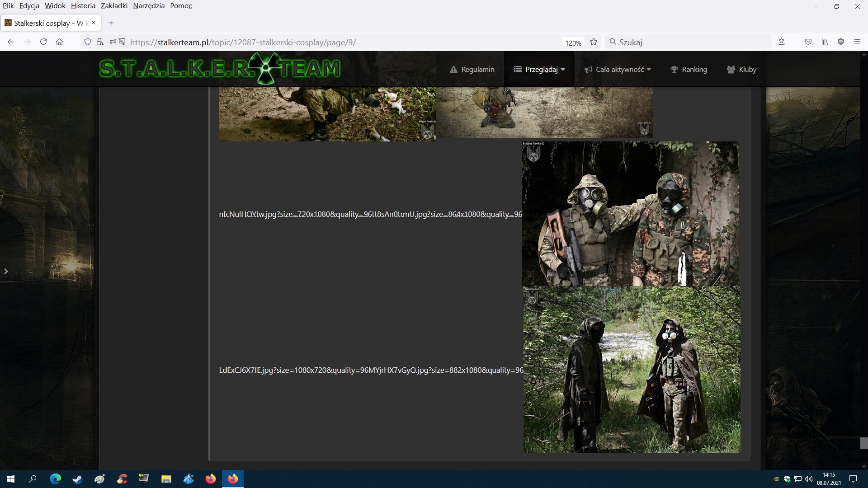Open the site permissions icon in address bar
This screenshot has height=488, width=868.
pyautogui.click(x=113, y=42)
